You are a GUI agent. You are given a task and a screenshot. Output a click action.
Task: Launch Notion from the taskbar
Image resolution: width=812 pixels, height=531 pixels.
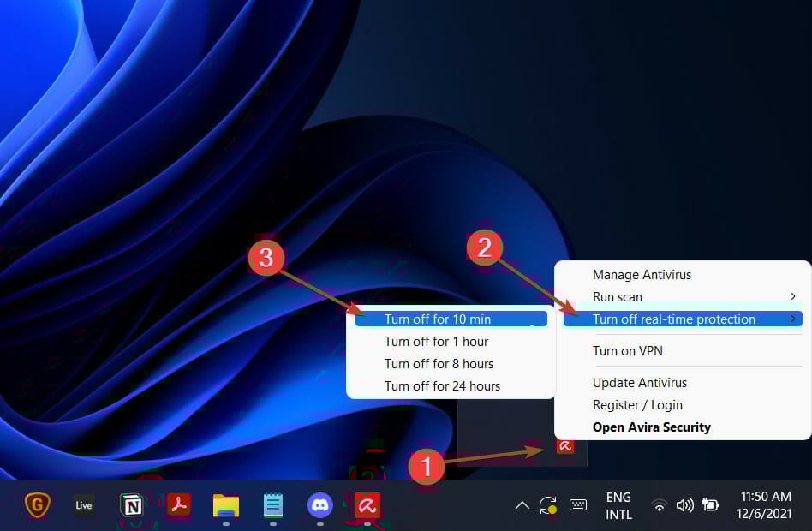pyautogui.click(x=131, y=505)
